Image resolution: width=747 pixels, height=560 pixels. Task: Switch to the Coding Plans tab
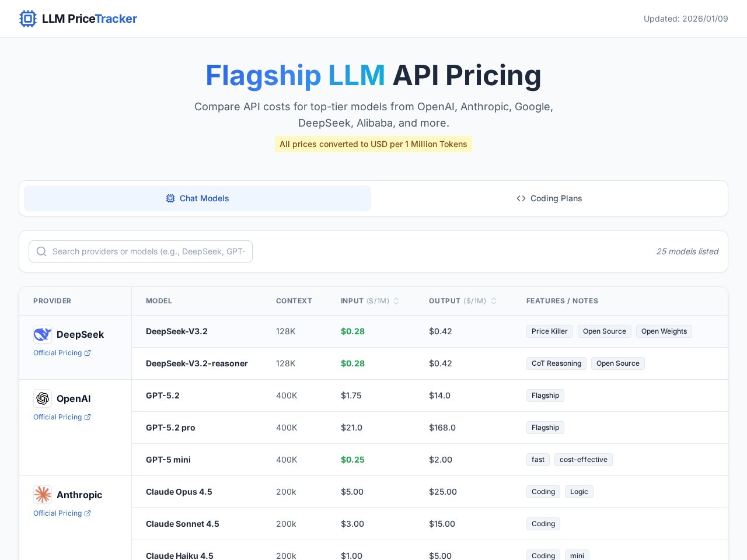(x=549, y=198)
